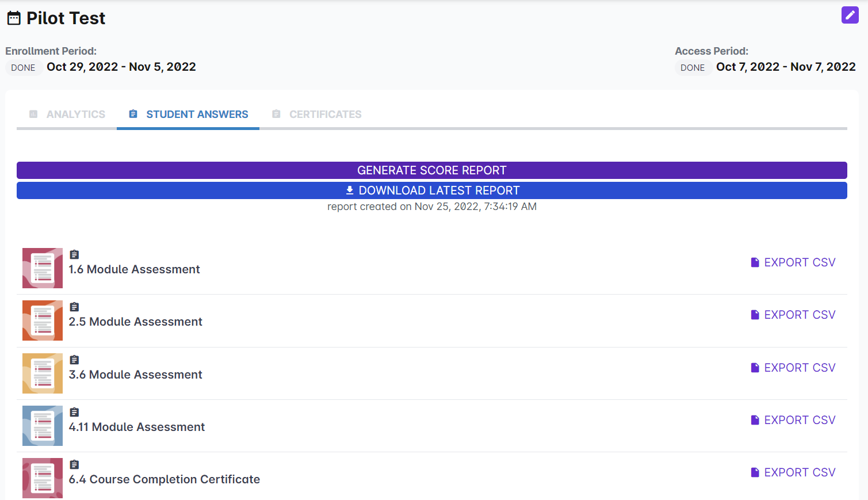The height and width of the screenshot is (500, 868).
Task: Click the clipboard icon above 6.4 Course Completion Certificate
Action: 74,464
